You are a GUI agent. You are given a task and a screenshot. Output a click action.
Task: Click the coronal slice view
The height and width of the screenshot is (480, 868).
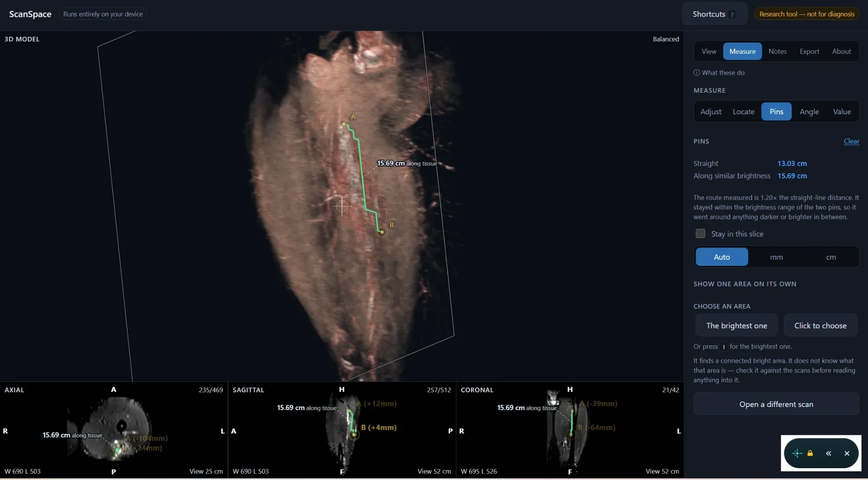tap(570, 430)
